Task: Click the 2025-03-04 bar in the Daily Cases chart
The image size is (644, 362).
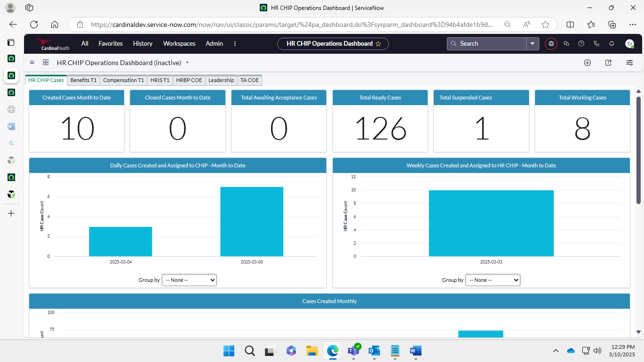Action: click(120, 242)
